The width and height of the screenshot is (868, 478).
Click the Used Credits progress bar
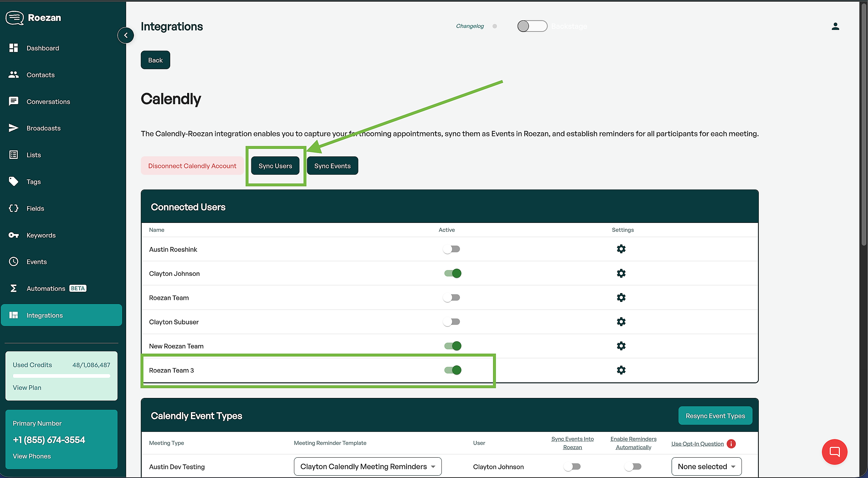coord(61,376)
